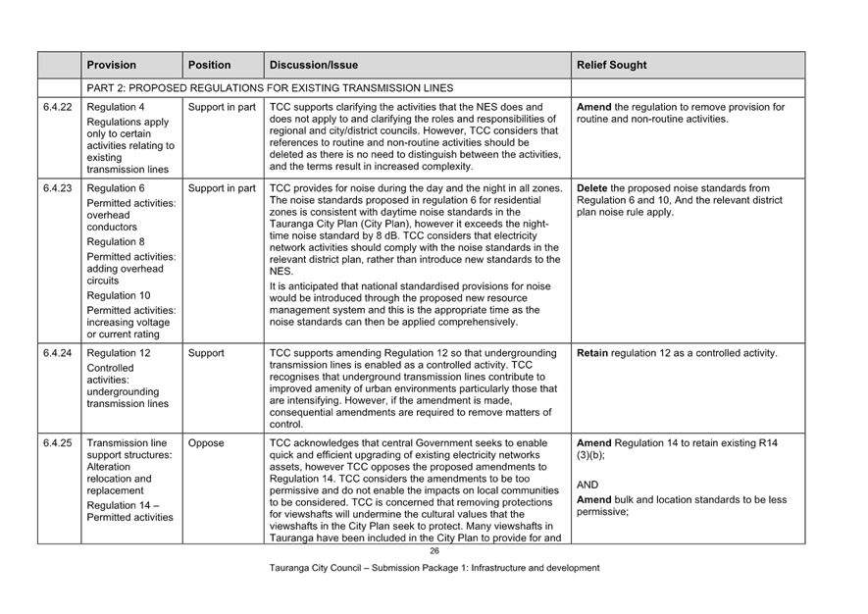Click the "Regulation 6" provision text
This screenshot has height=614, width=868.
tap(116, 188)
